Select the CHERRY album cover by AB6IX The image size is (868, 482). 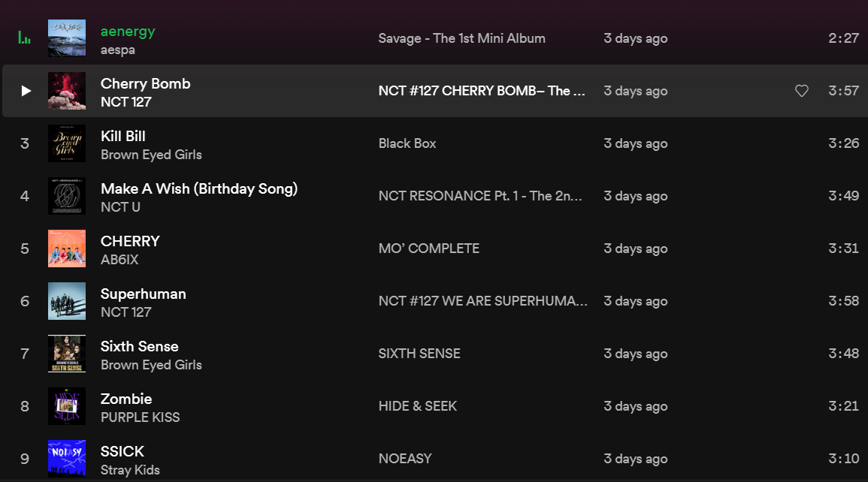67,249
